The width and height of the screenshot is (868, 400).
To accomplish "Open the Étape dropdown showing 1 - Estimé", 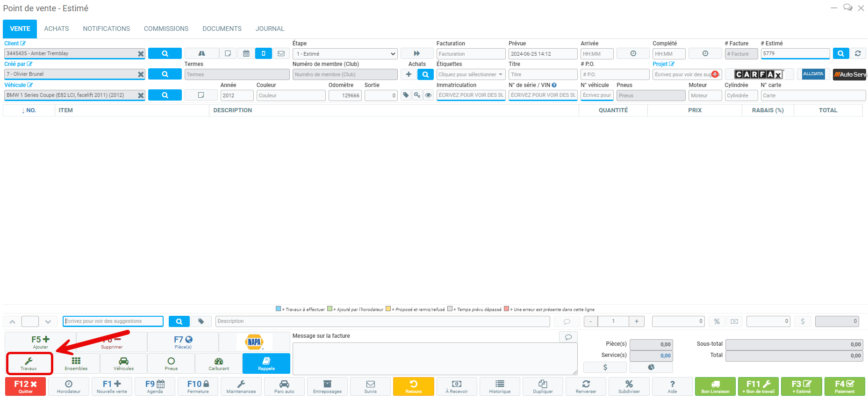I will 345,54.
